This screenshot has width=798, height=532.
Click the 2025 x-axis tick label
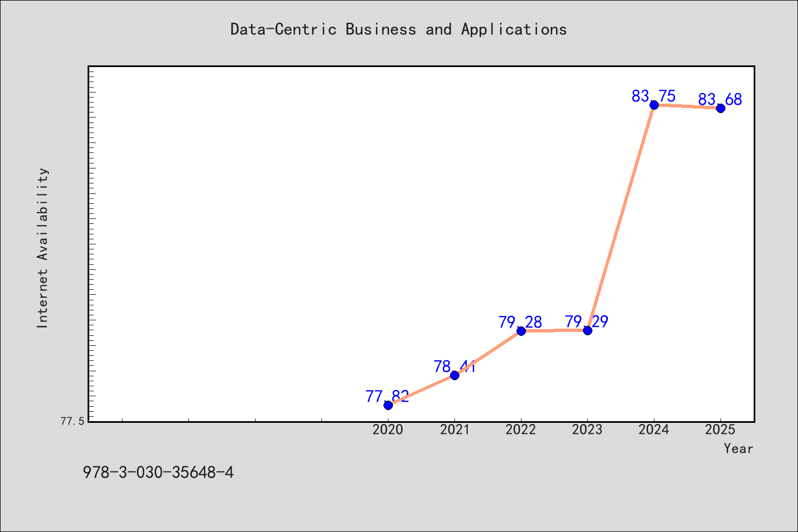[720, 429]
